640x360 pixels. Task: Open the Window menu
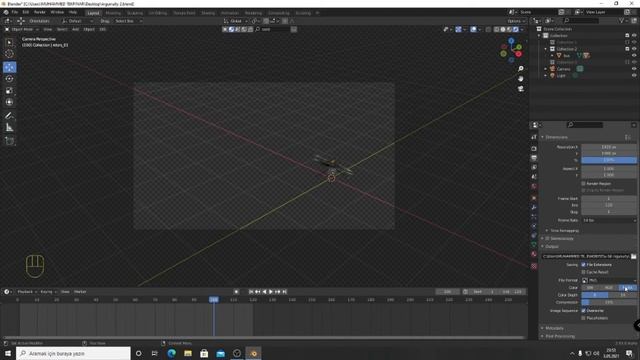57,12
